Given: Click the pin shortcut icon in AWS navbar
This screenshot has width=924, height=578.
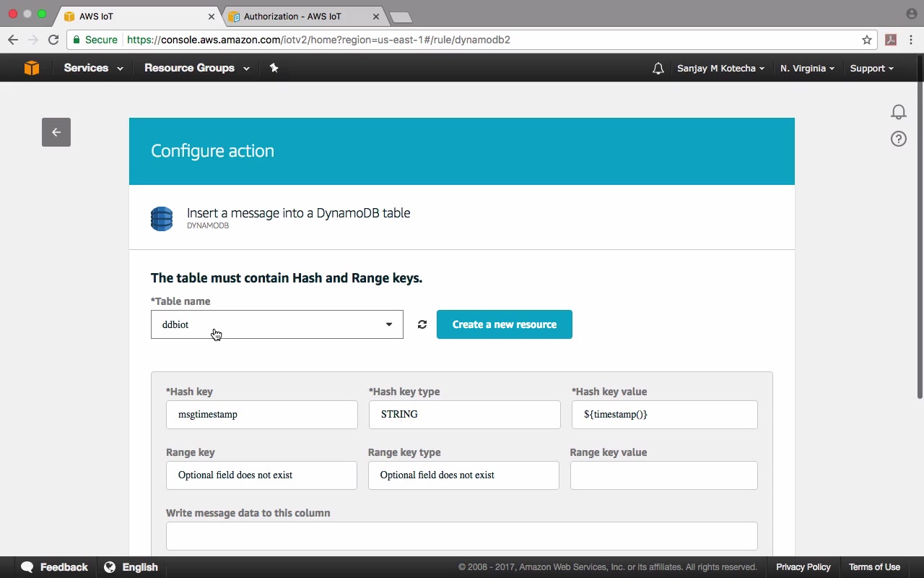Looking at the screenshot, I should coord(274,68).
